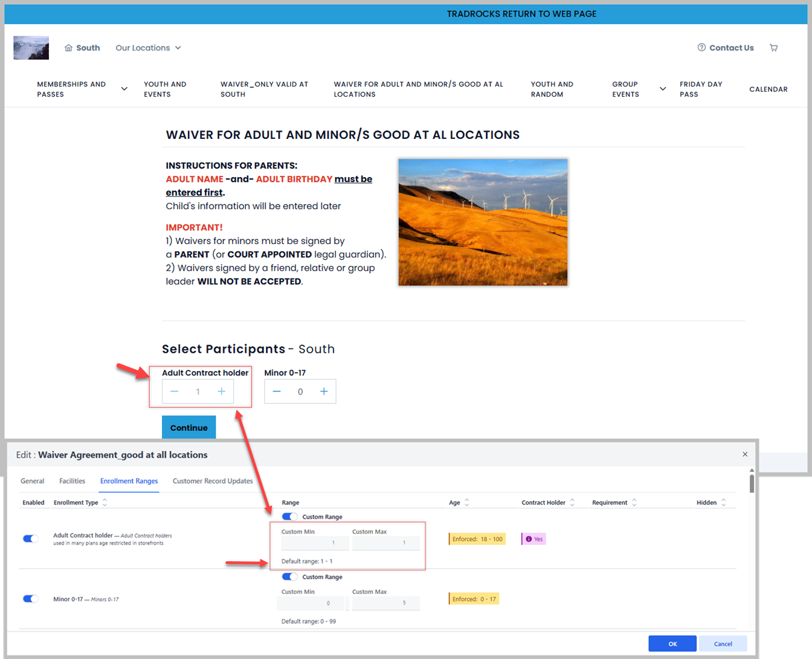Click the Age column sort icon

coord(467,503)
